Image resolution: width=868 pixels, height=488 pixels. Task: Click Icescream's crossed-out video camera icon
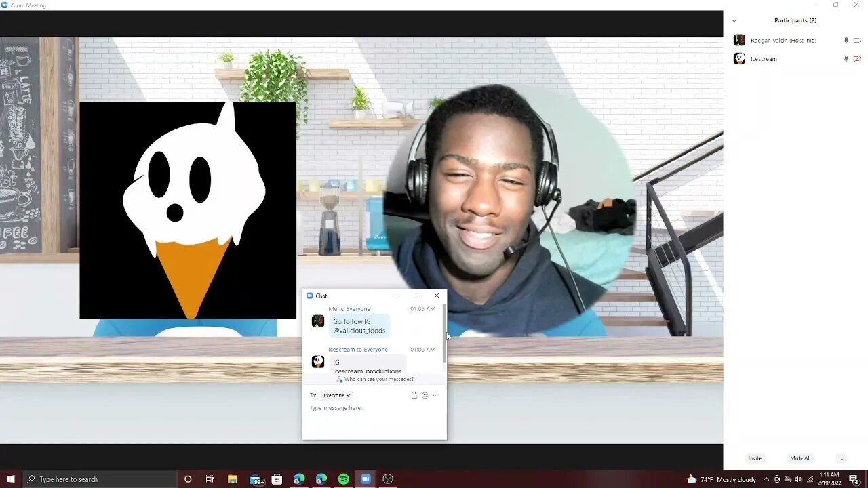(x=857, y=59)
